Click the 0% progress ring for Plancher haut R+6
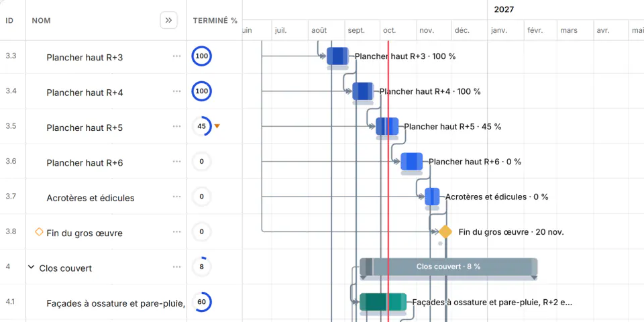The width and height of the screenshot is (644, 322). coord(201,162)
